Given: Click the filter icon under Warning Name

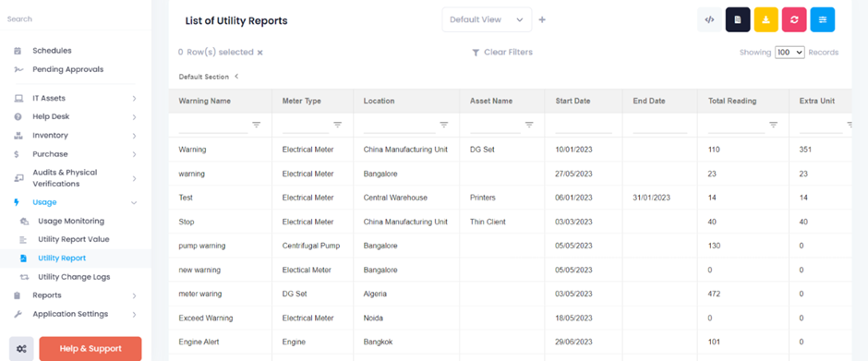Looking at the screenshot, I should (257, 126).
